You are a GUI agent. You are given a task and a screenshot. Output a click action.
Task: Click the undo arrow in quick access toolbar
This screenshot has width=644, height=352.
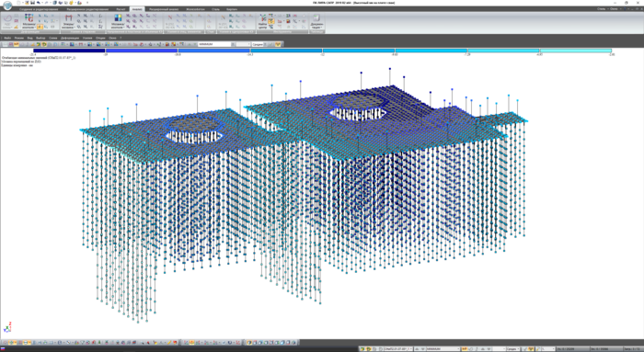tap(39, 3)
